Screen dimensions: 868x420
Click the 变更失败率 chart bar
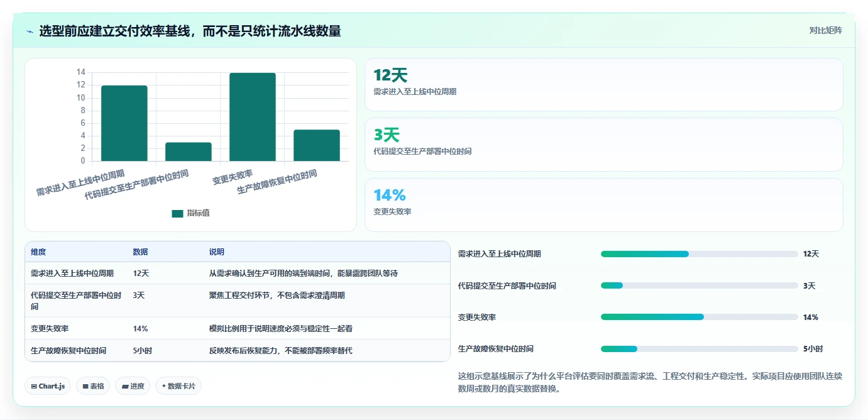253,117
